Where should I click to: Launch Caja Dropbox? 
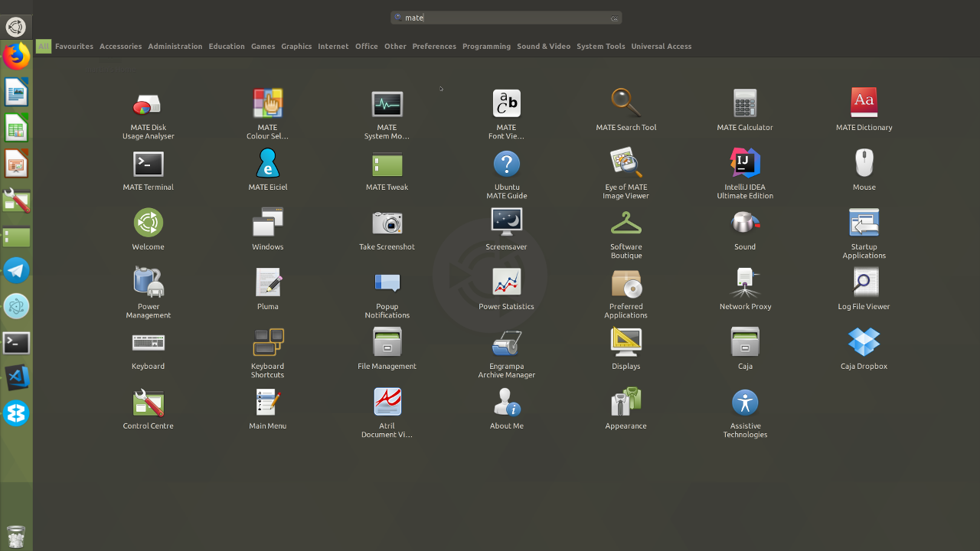click(864, 342)
